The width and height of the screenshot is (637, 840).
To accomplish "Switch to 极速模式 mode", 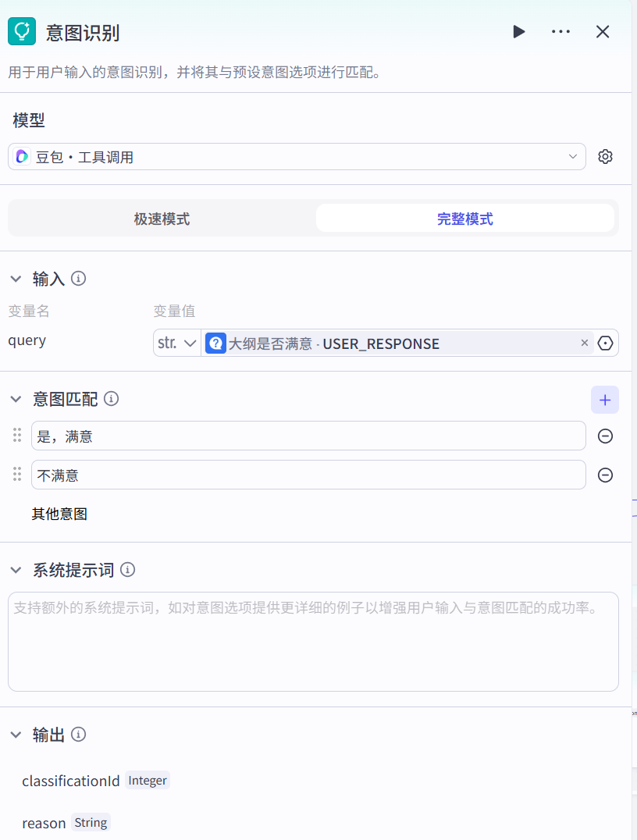I will 162,219.
